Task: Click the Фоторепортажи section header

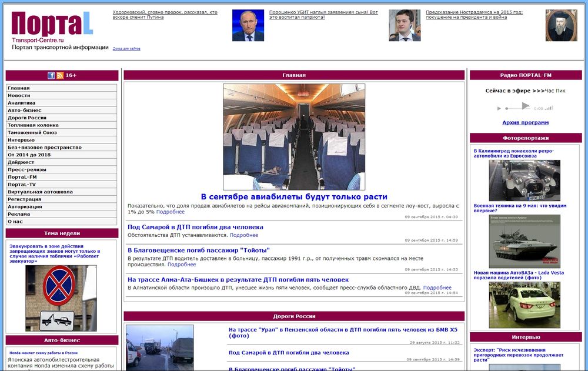Action: (x=526, y=138)
